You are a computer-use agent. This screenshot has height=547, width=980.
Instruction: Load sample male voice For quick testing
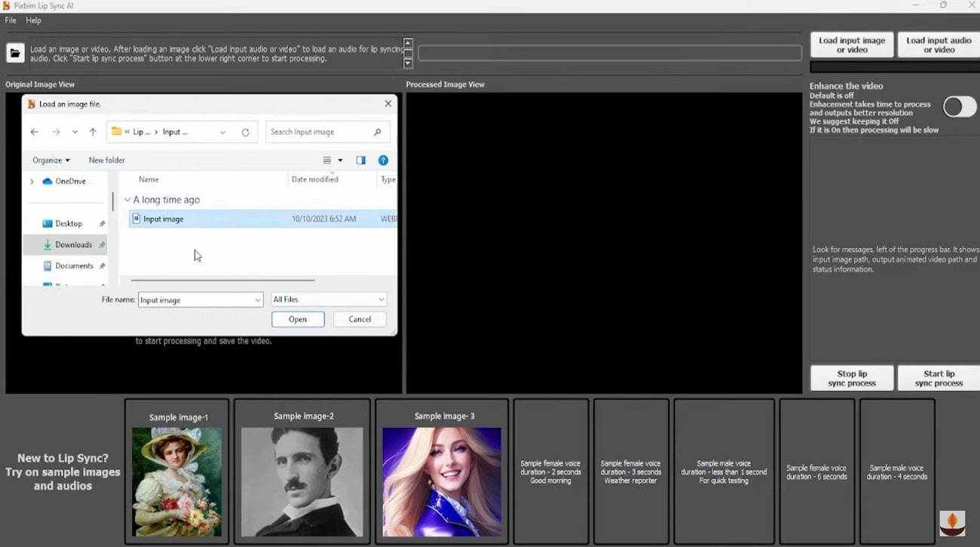[x=724, y=472]
